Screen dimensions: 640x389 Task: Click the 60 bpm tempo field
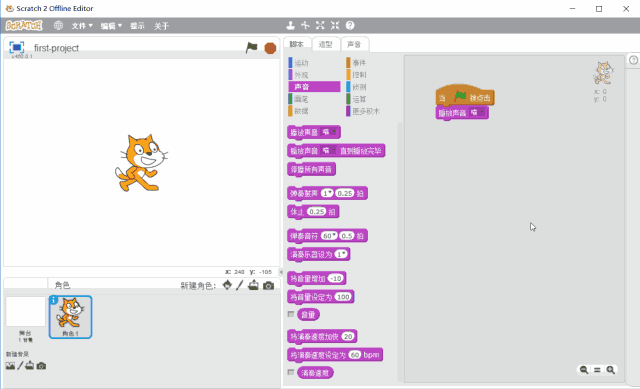pyautogui.click(x=355, y=355)
